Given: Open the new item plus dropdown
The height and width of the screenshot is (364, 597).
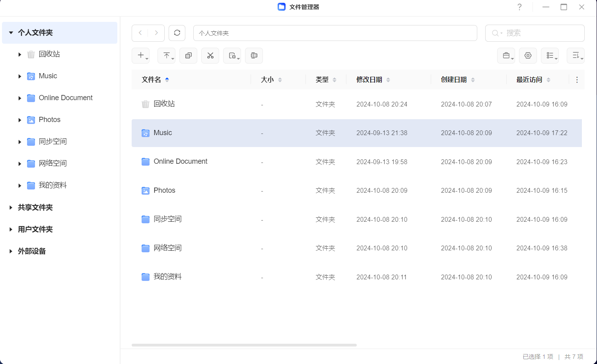Looking at the screenshot, I should [x=141, y=56].
